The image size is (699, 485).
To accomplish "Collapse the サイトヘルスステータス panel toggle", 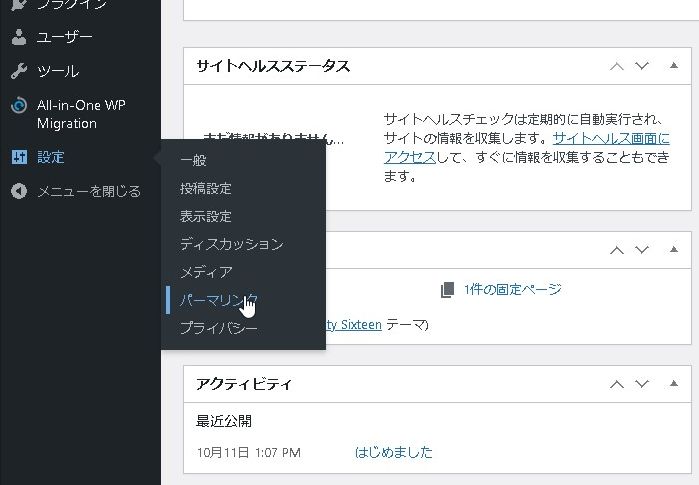I will pos(671,66).
